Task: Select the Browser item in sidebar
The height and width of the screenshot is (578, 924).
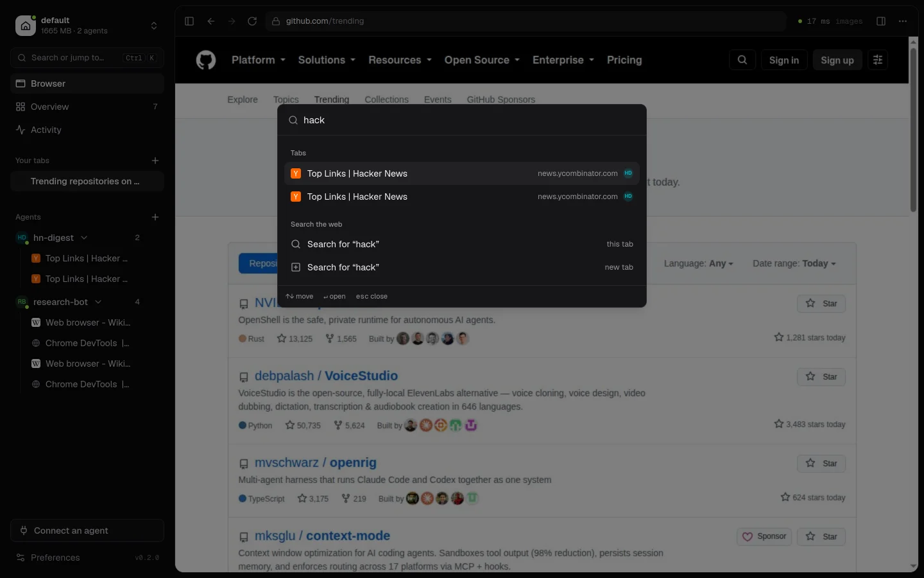Action: [x=87, y=83]
